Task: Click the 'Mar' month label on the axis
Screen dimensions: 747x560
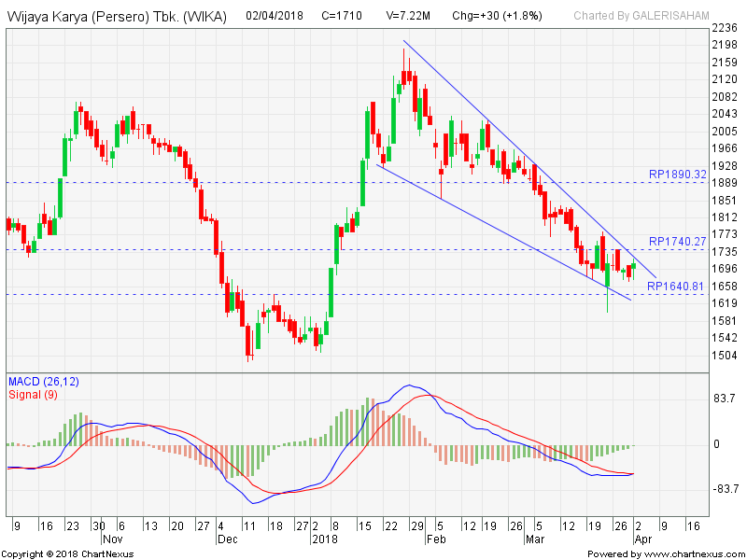Action: click(x=534, y=539)
